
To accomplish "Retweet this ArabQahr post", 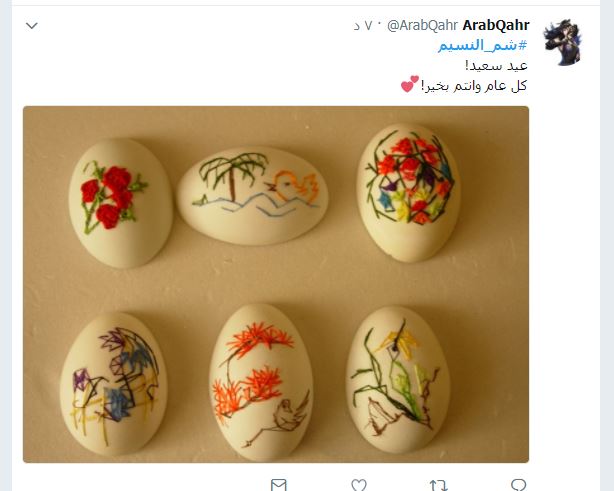I will [x=438, y=486].
